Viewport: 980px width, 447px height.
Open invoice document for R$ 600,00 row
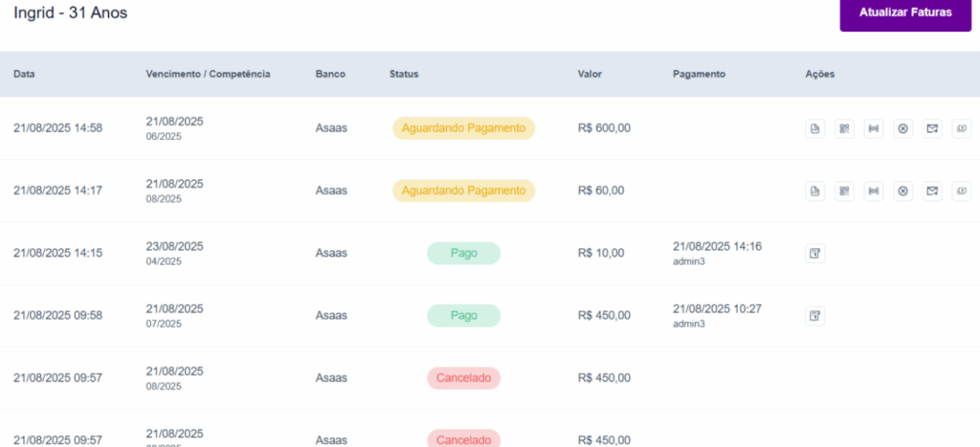(814, 129)
